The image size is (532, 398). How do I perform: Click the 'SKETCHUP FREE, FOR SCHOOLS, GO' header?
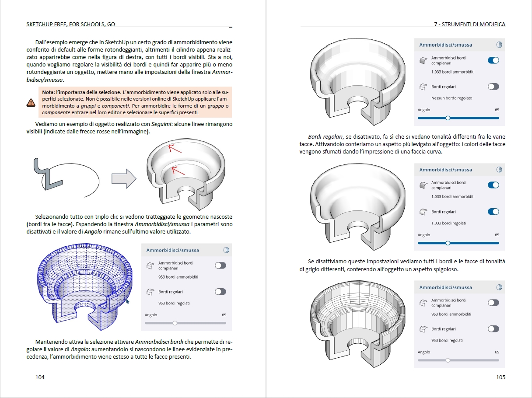[70, 24]
